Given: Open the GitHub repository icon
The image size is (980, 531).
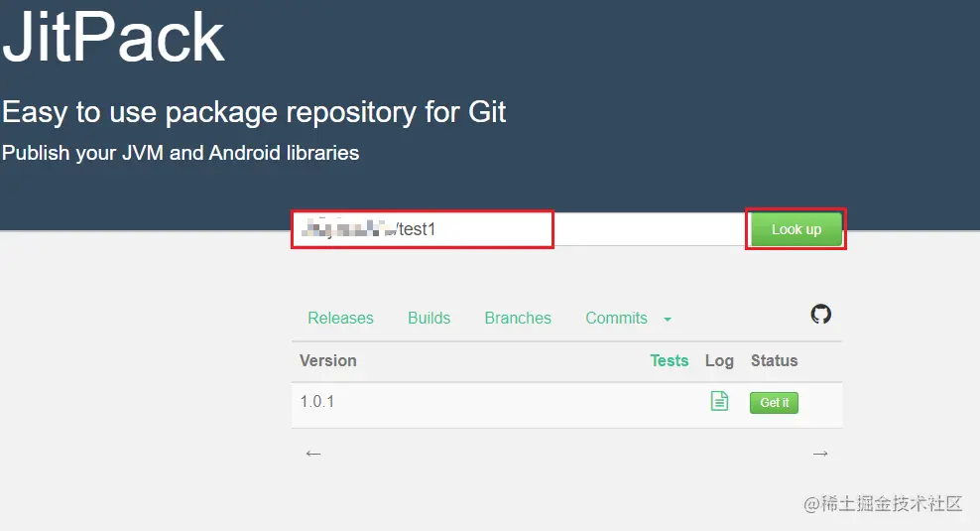Looking at the screenshot, I should click(821, 315).
